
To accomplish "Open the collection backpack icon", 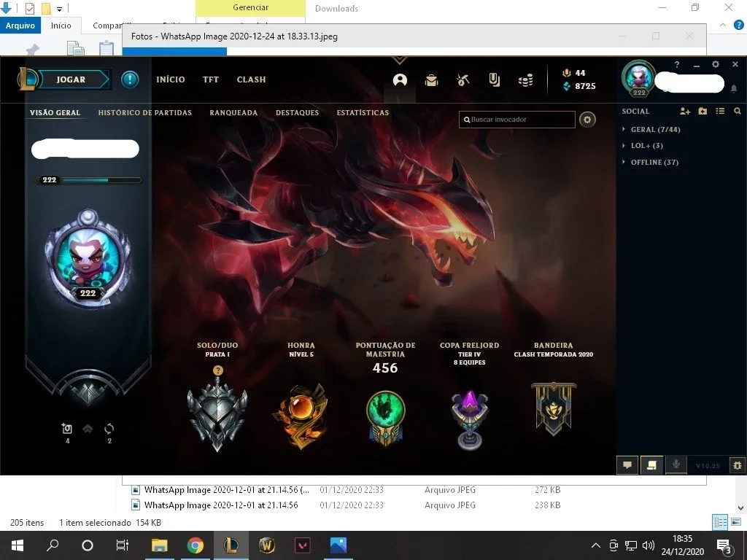I will point(431,80).
